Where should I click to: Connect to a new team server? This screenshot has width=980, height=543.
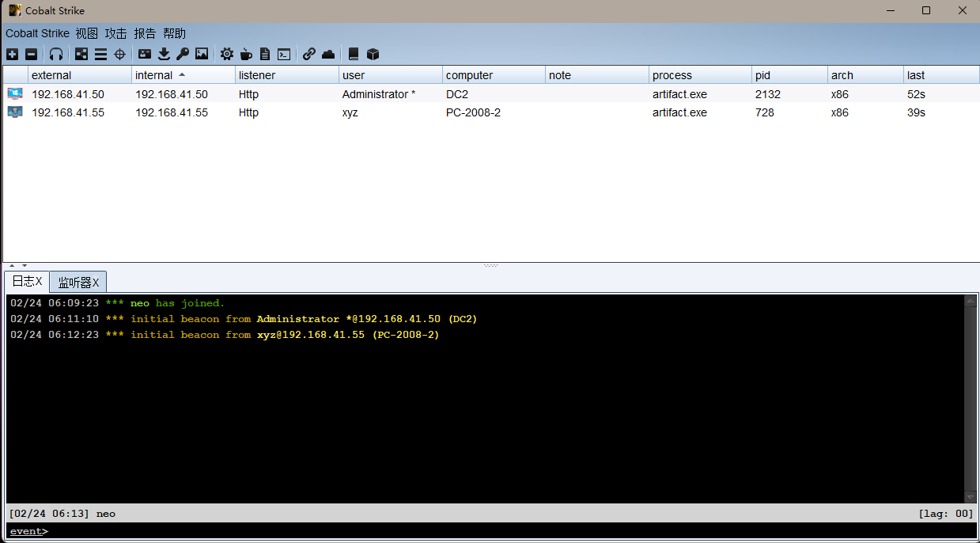pyautogui.click(x=12, y=54)
